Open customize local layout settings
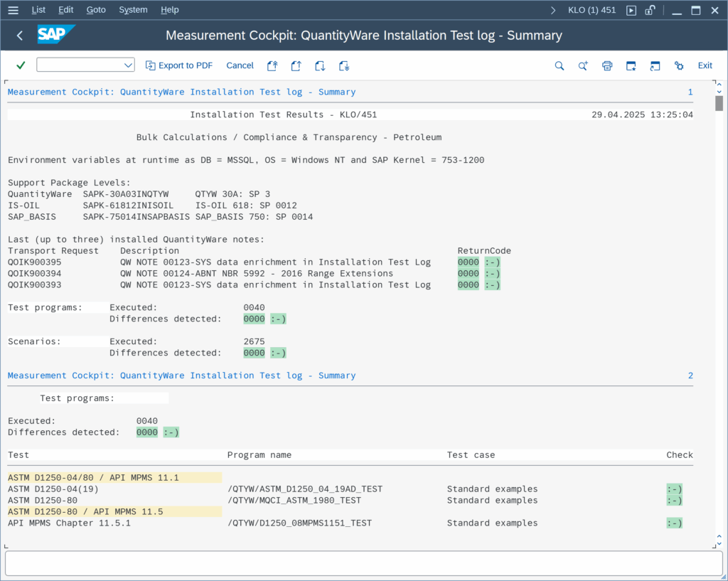This screenshot has height=581, width=728. [679, 66]
